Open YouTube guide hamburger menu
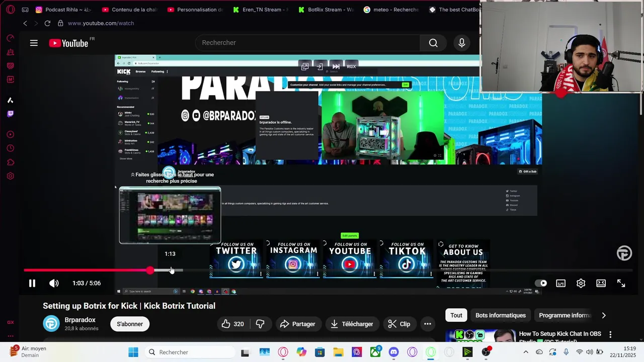 pos(34,43)
